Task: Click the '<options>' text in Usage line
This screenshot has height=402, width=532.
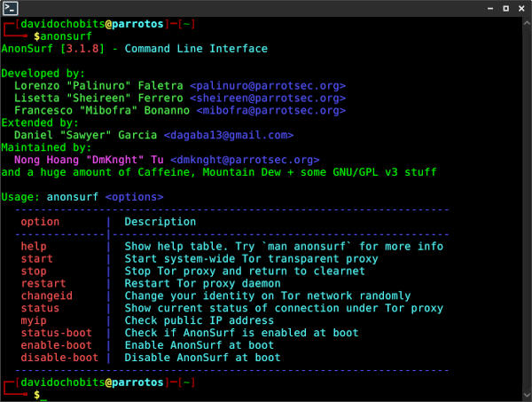Action: pos(135,197)
